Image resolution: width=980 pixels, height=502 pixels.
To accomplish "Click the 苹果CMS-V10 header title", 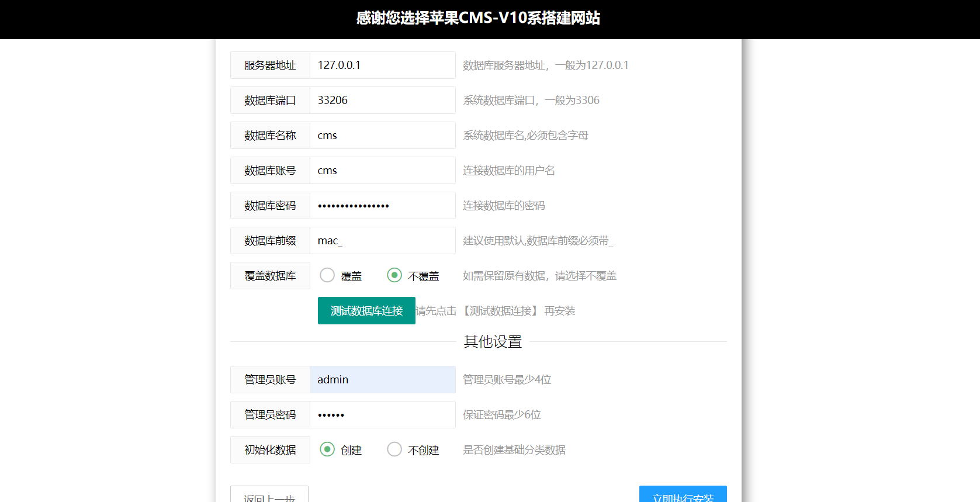I will pyautogui.click(x=478, y=18).
